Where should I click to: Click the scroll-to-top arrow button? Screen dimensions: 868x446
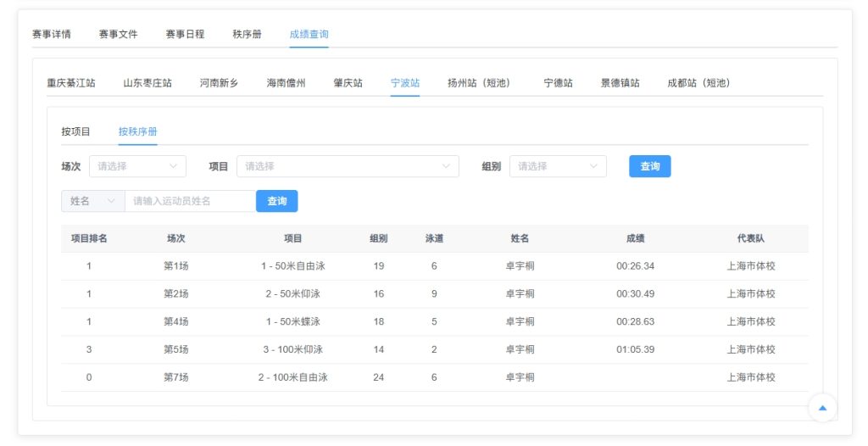(821, 408)
